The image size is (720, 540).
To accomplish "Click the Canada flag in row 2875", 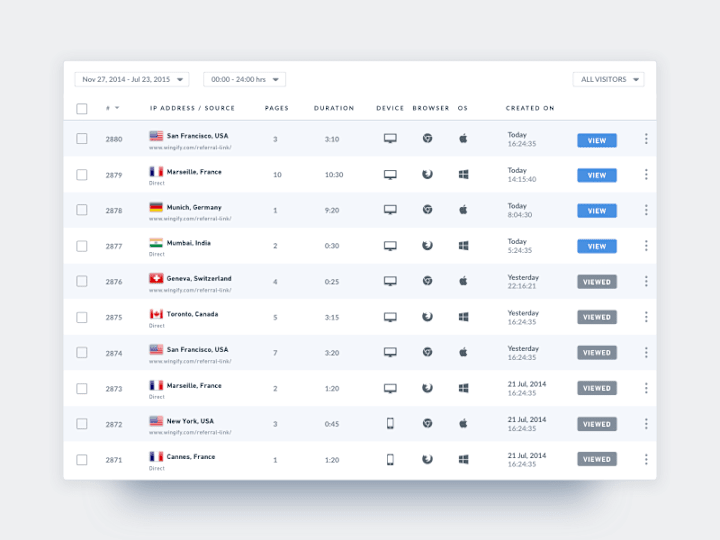I will (156, 314).
